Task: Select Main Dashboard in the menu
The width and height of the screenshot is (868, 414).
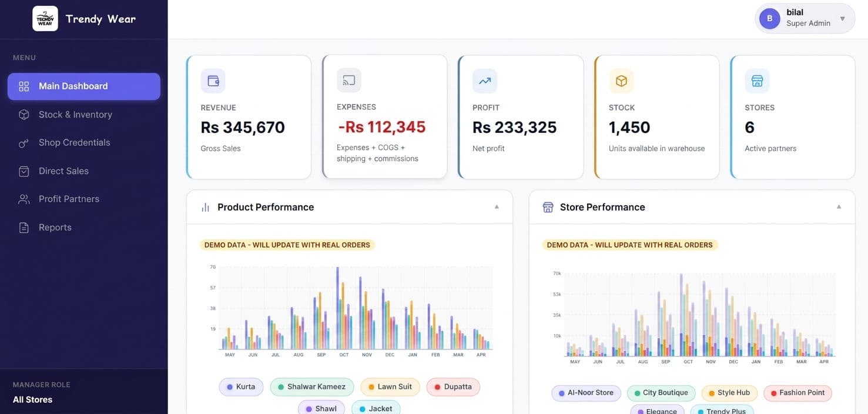Action: 73,85
